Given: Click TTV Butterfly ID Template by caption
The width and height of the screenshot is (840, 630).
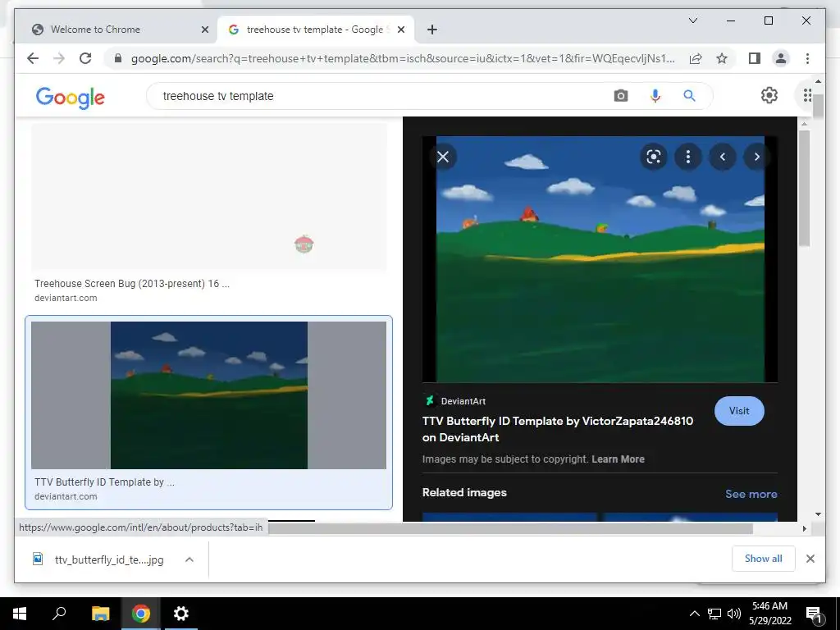Looking at the screenshot, I should coord(104,482).
